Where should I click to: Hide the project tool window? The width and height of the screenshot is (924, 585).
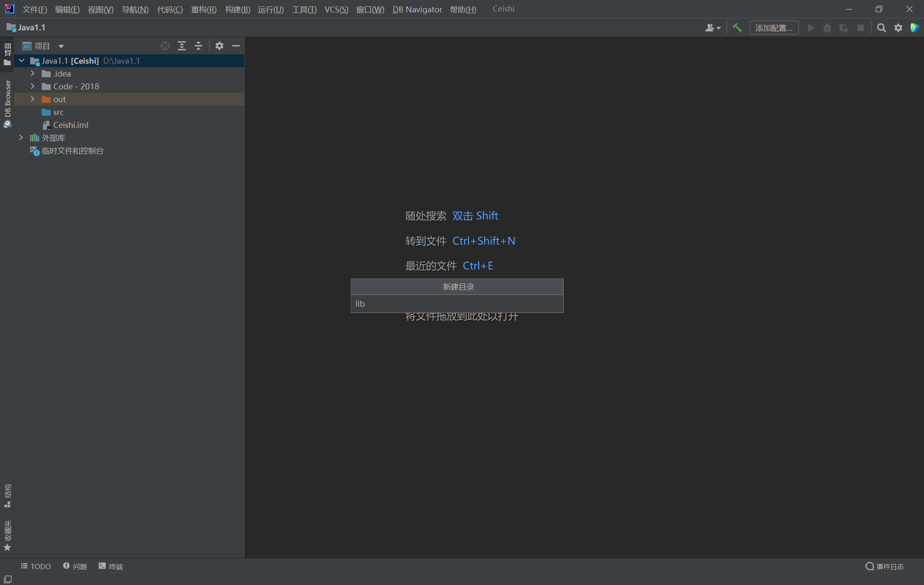(236, 46)
